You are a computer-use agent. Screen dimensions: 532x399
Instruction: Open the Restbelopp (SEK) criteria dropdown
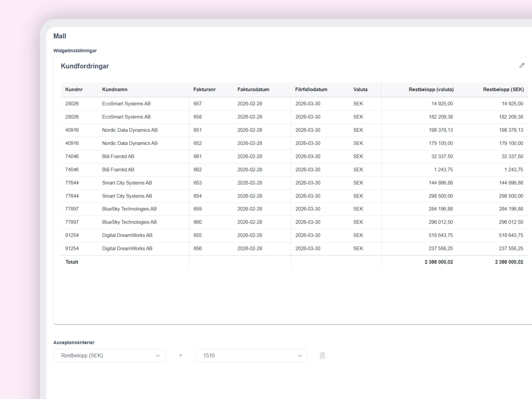click(x=110, y=355)
